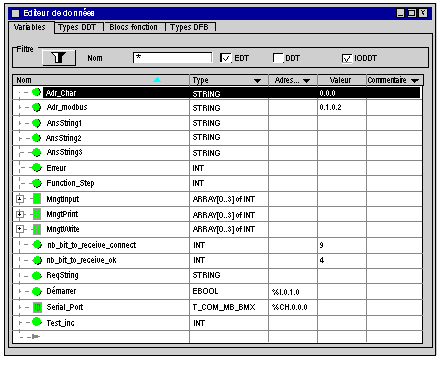This screenshot has height=368, width=440.
Task: Click the green icon beside Test_inc
Action: tap(37, 322)
